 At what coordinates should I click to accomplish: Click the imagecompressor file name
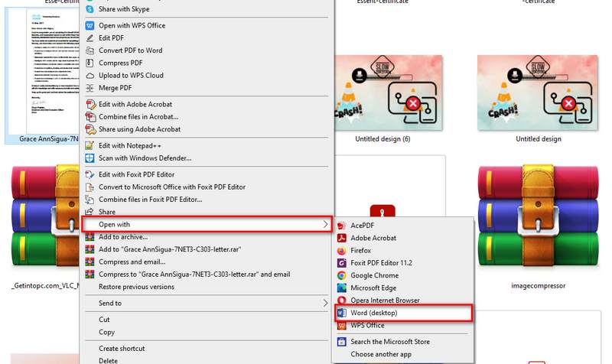(539, 286)
